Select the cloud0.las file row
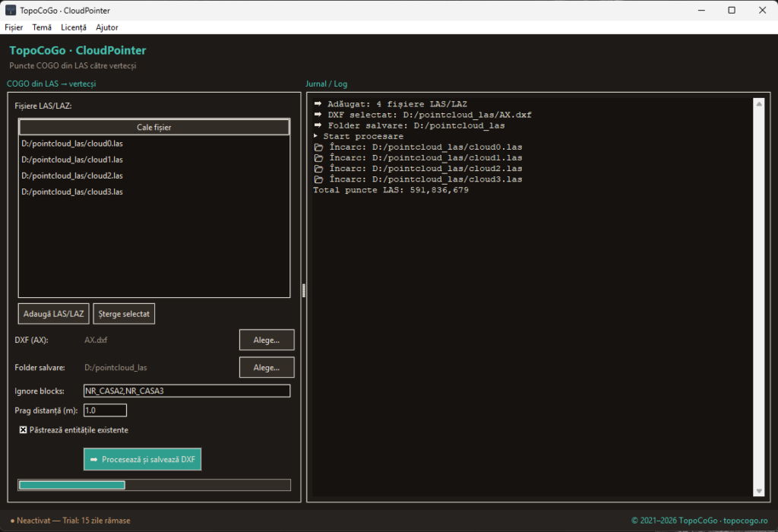778x532 pixels. [x=153, y=144]
